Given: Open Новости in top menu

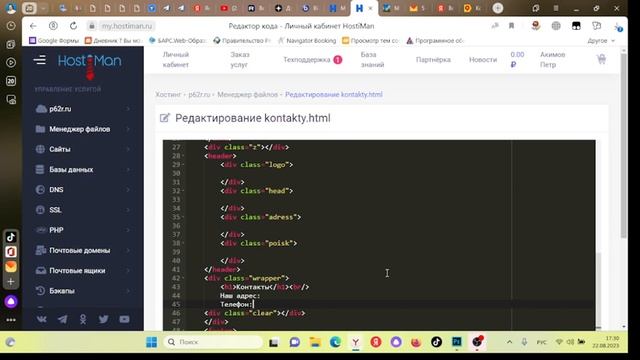Looking at the screenshot, I should coord(483,60).
